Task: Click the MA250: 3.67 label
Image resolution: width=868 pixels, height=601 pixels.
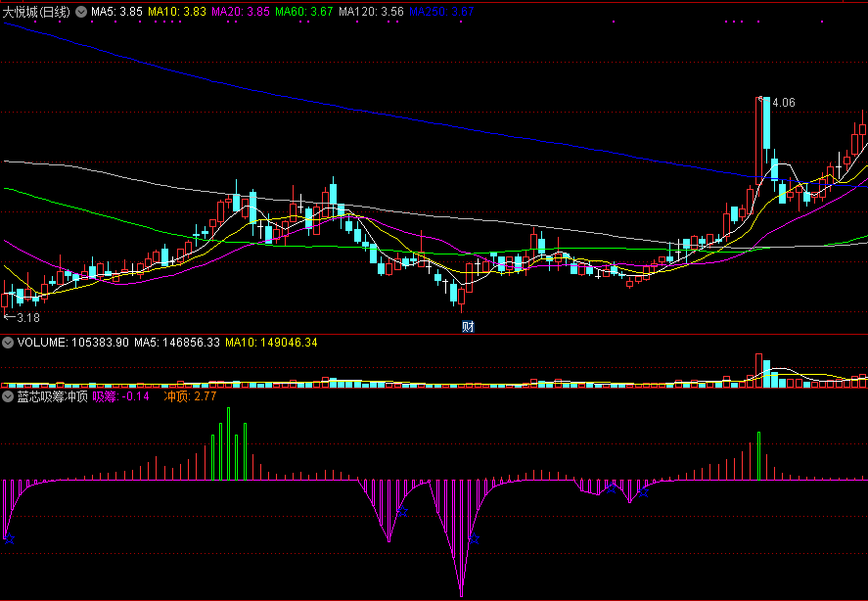Action: click(x=441, y=12)
